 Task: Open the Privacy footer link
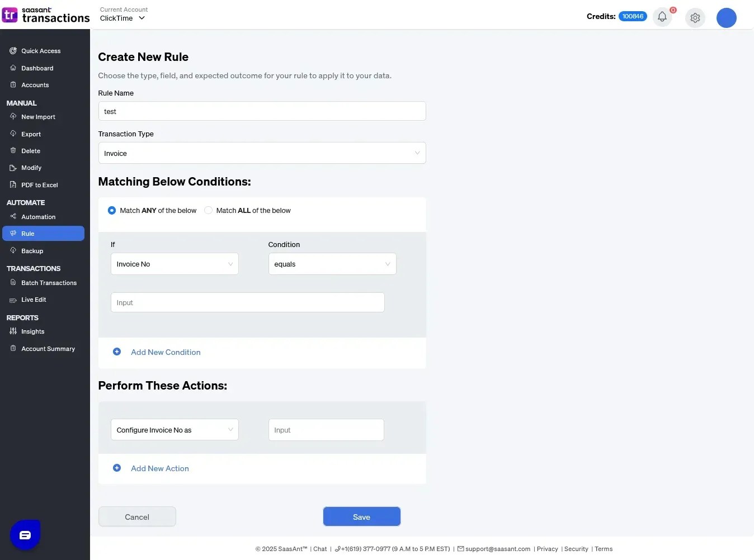[547, 549]
